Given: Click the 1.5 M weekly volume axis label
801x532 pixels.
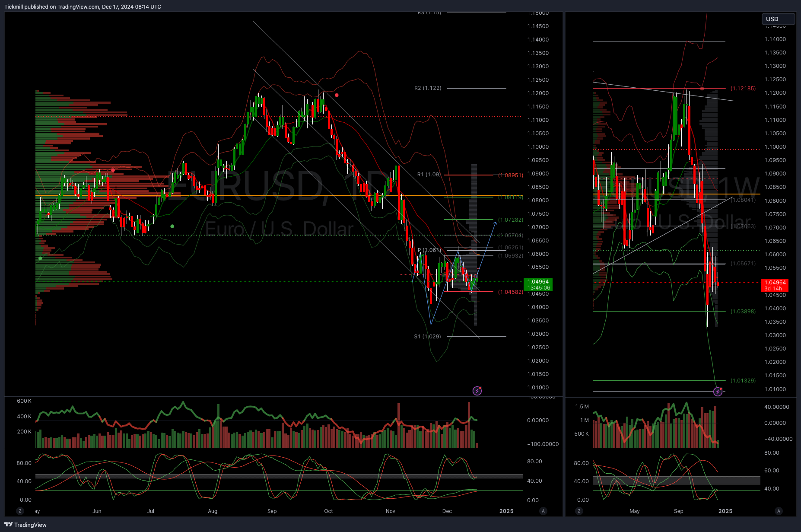Looking at the screenshot, I should point(582,407).
